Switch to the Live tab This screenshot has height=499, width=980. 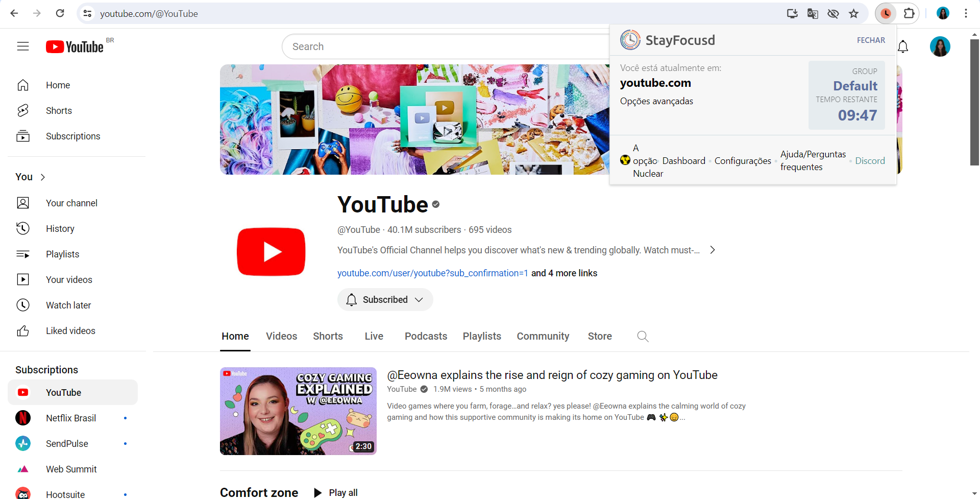click(374, 336)
